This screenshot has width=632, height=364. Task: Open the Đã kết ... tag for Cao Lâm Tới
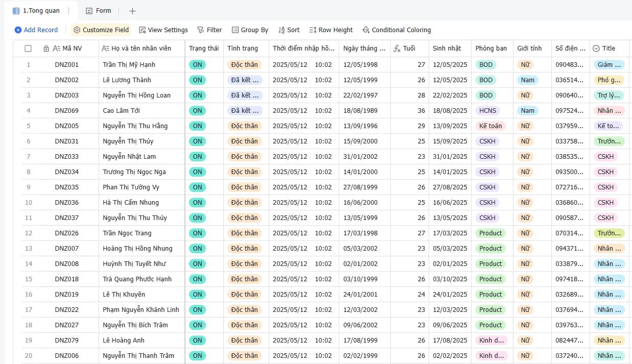coord(245,111)
